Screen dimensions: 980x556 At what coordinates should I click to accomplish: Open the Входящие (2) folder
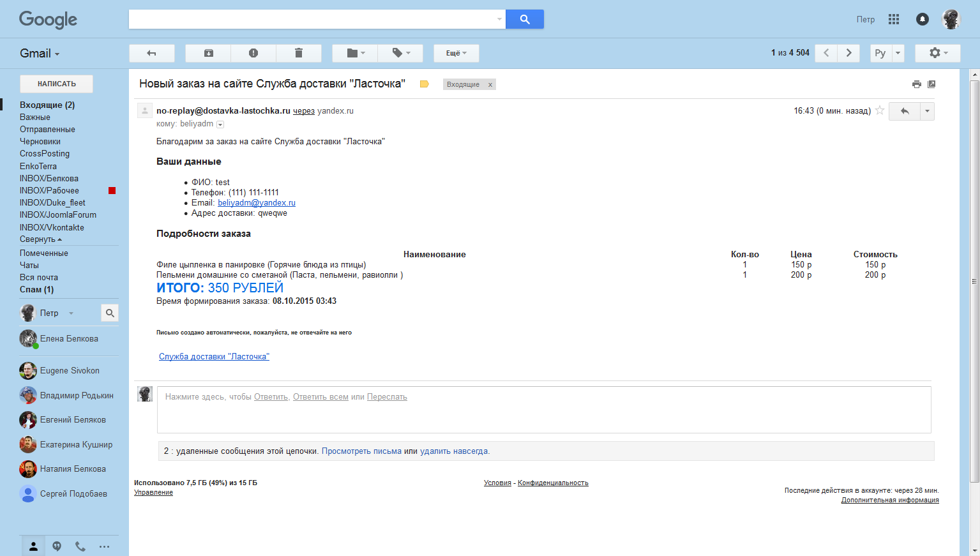pyautogui.click(x=47, y=105)
